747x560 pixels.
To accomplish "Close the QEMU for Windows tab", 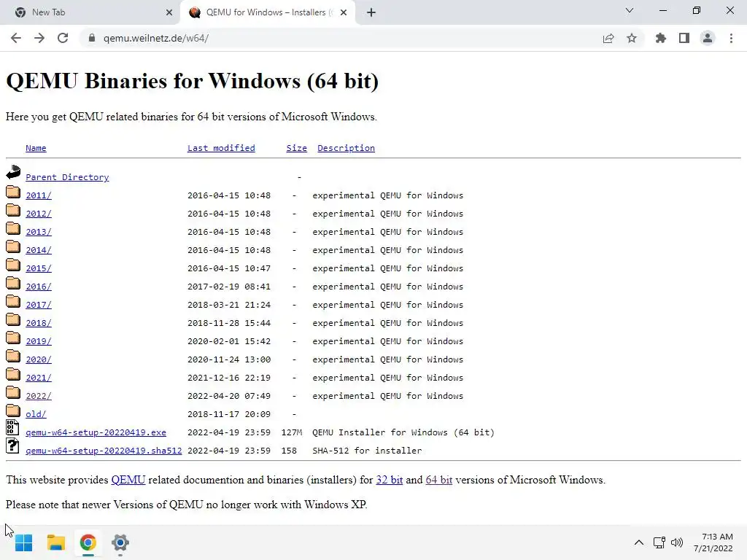I will (344, 12).
